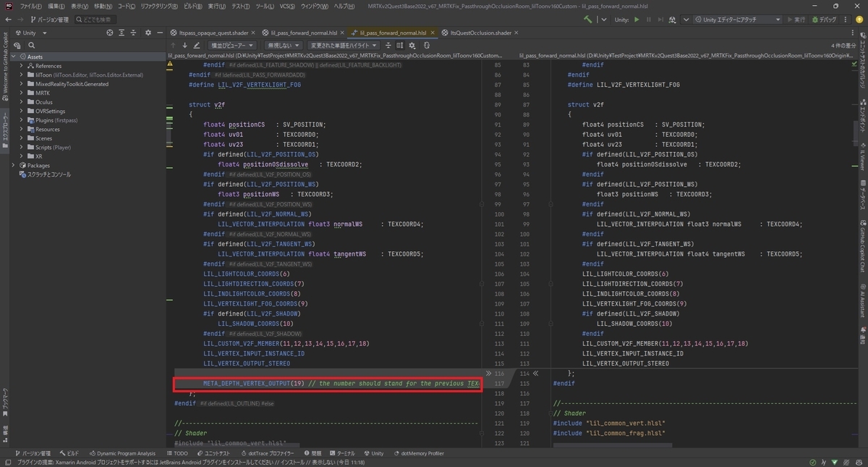Click the search everywhere どこでも検索 field
The width and height of the screenshot is (868, 467).
tap(95, 20)
